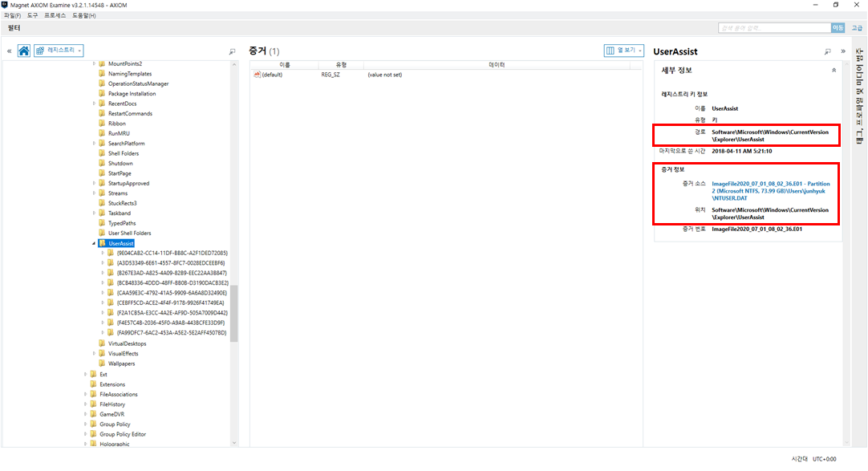Viewport: 868px width, 471px height.
Task: Click the 이동 search button
Action: (x=838, y=27)
